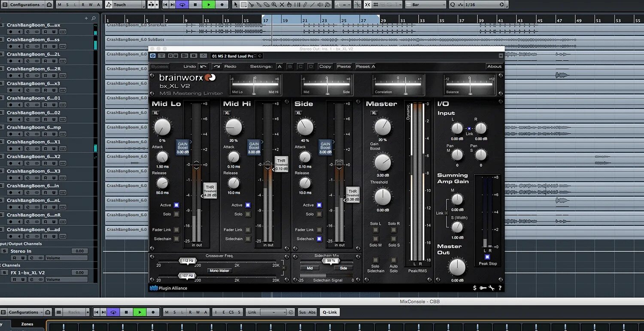Open the Bar grid type dropdown

pyautogui.click(x=425, y=5)
